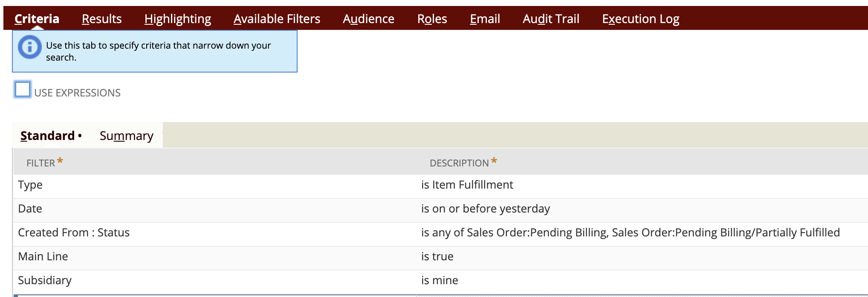Enable the Use Expressions checkbox
The width and height of the screenshot is (868, 297).
click(23, 90)
